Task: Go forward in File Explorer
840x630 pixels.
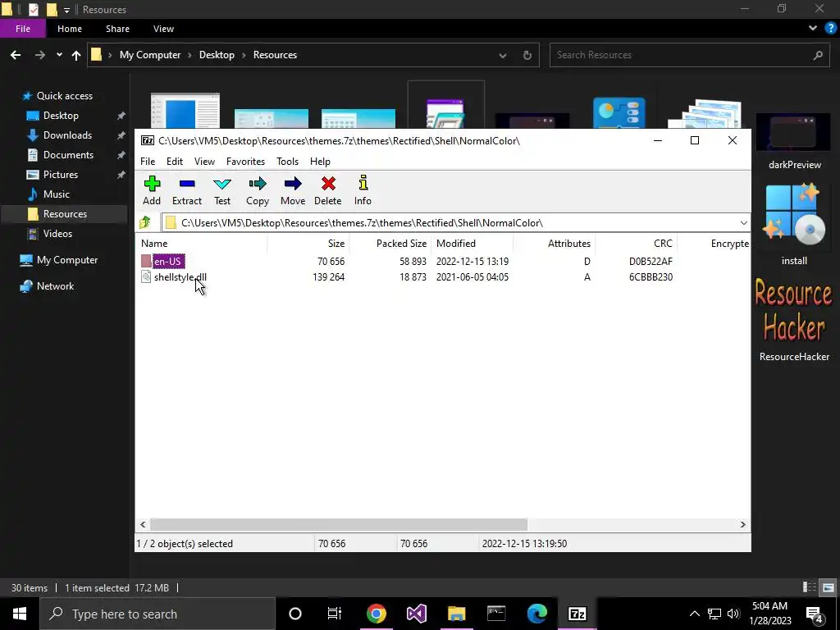Action: [40, 55]
